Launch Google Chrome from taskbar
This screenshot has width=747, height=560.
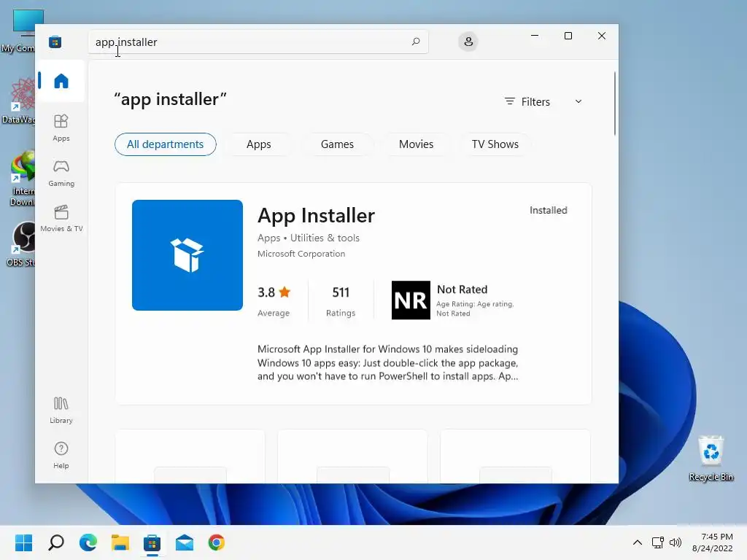point(216,542)
